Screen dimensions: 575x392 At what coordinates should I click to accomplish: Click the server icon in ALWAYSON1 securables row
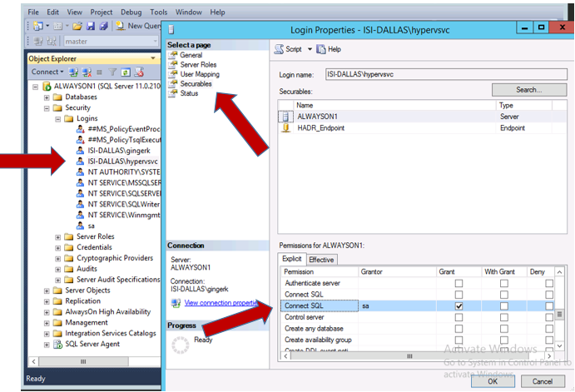[x=285, y=117]
